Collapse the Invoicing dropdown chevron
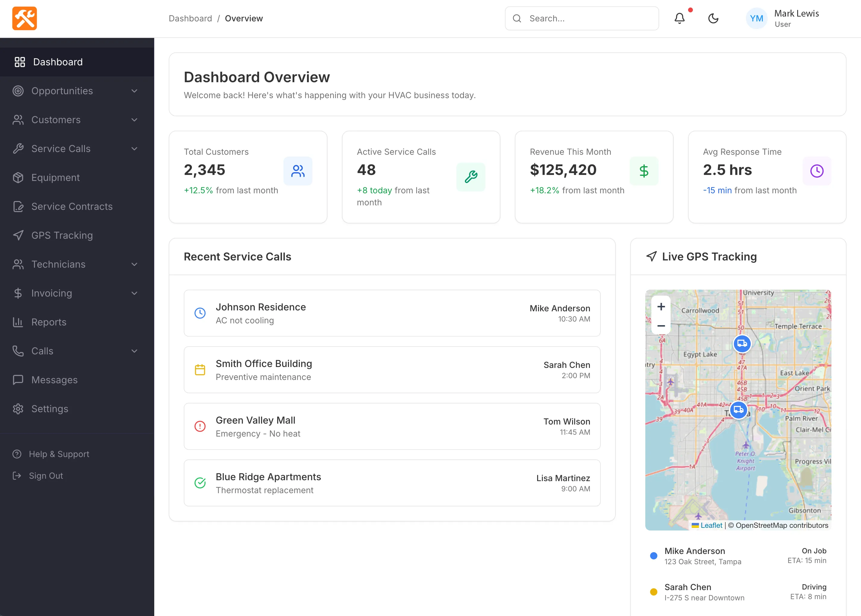 (135, 293)
